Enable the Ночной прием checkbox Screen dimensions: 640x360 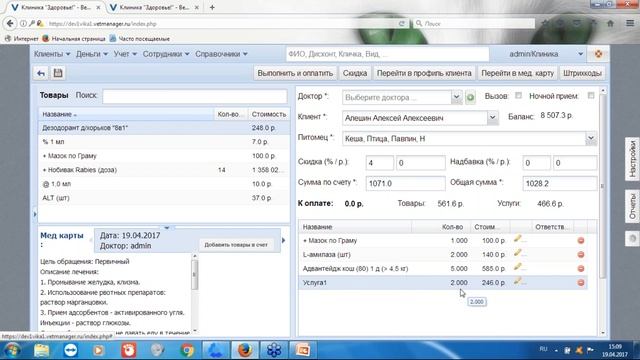pyautogui.click(x=591, y=96)
